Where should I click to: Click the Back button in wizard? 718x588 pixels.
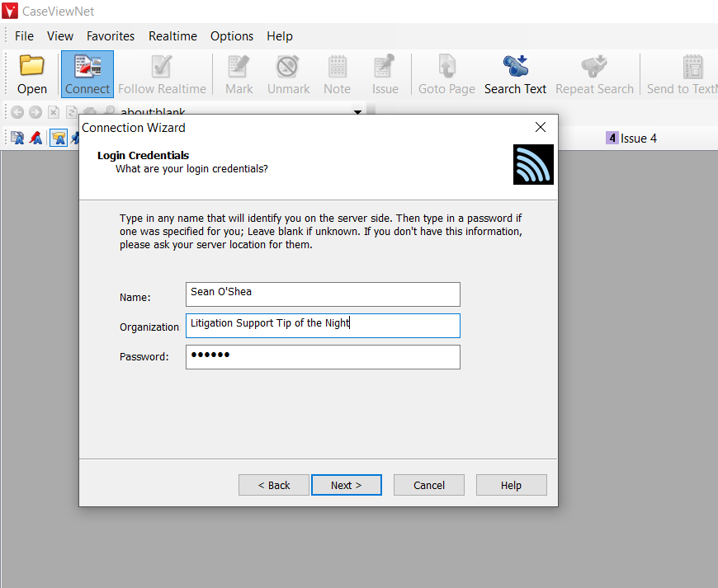(x=274, y=485)
